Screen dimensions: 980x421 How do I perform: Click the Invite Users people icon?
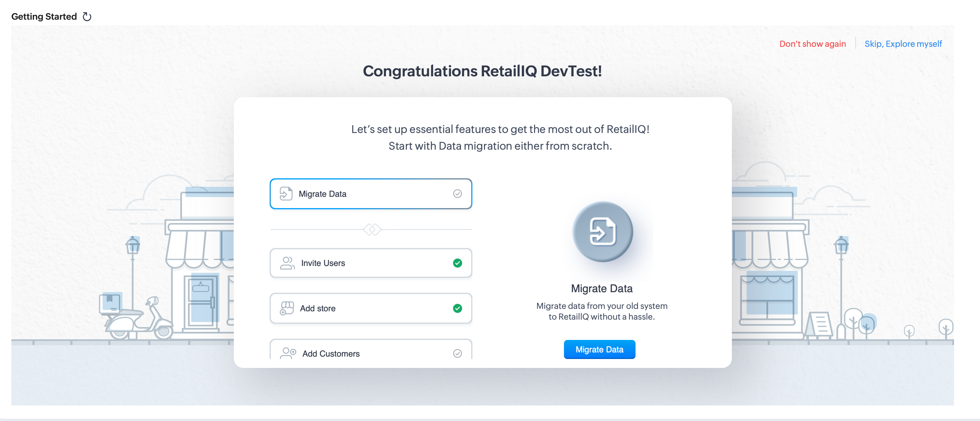pos(287,263)
